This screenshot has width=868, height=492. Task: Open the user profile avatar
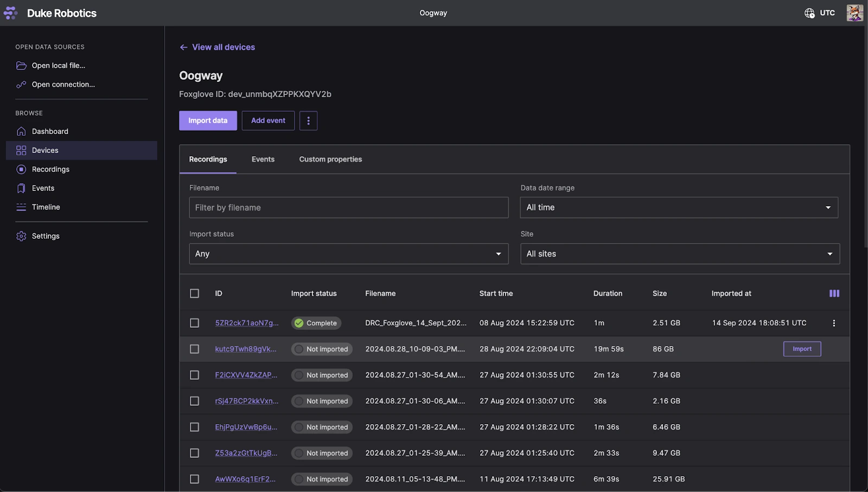pyautogui.click(x=854, y=13)
